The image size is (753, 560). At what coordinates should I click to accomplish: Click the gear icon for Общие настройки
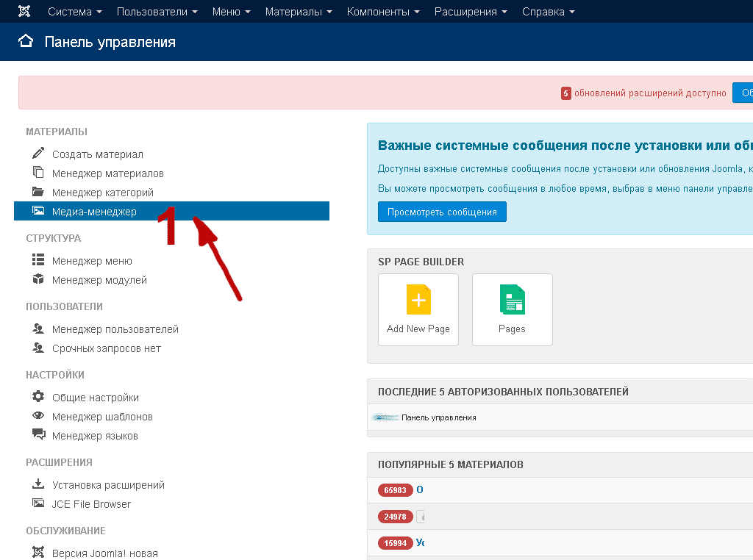click(38, 397)
